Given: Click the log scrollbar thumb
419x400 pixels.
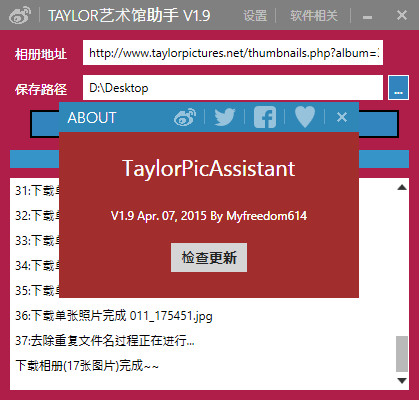Looking at the screenshot, I should tap(402, 354).
